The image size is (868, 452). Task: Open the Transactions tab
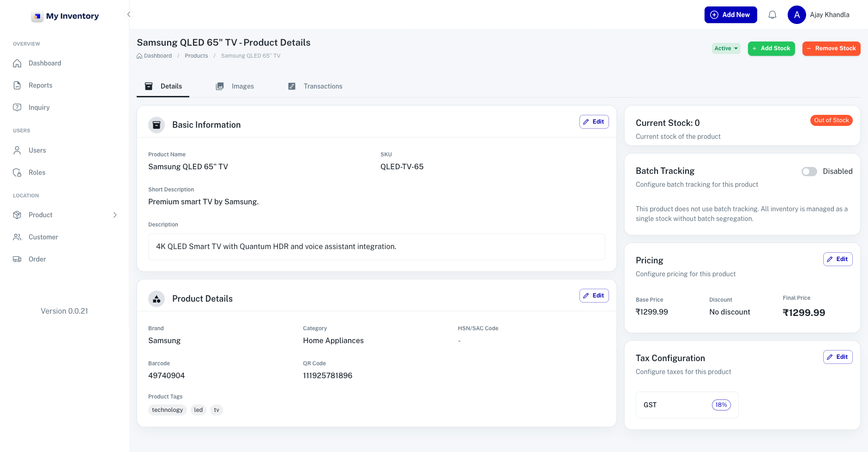(315, 86)
